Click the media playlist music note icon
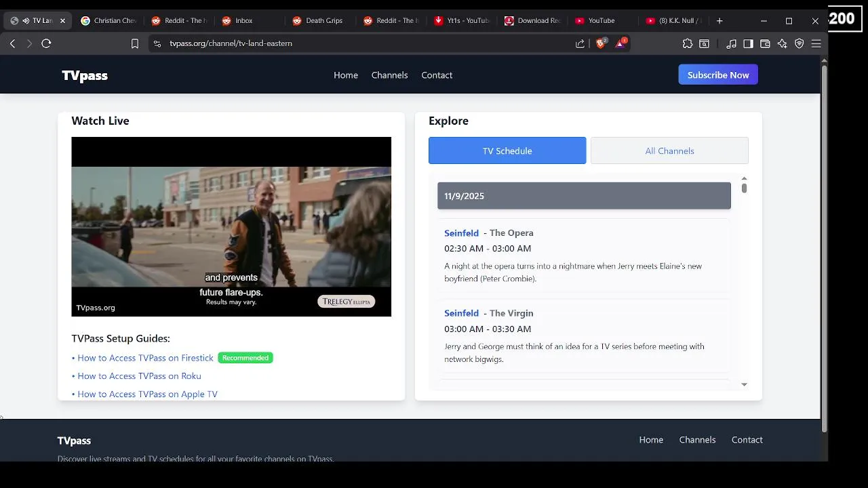868x488 pixels. (x=731, y=43)
